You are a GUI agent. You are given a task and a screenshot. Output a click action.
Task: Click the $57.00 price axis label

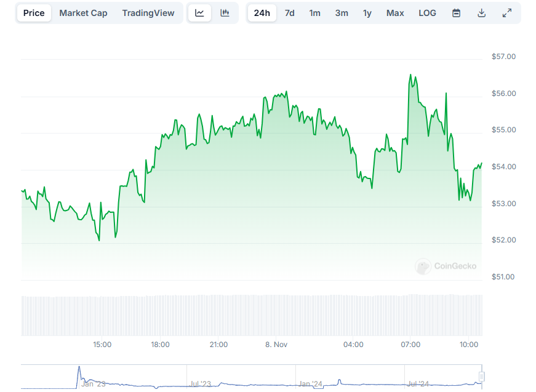[503, 57]
